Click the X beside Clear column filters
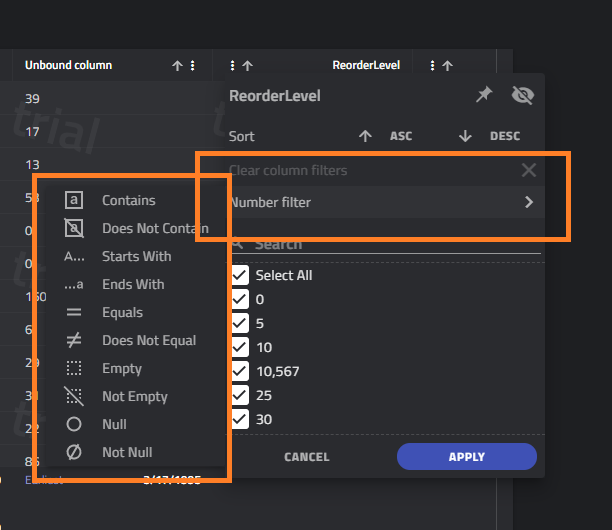The height and width of the screenshot is (530, 612). click(528, 170)
